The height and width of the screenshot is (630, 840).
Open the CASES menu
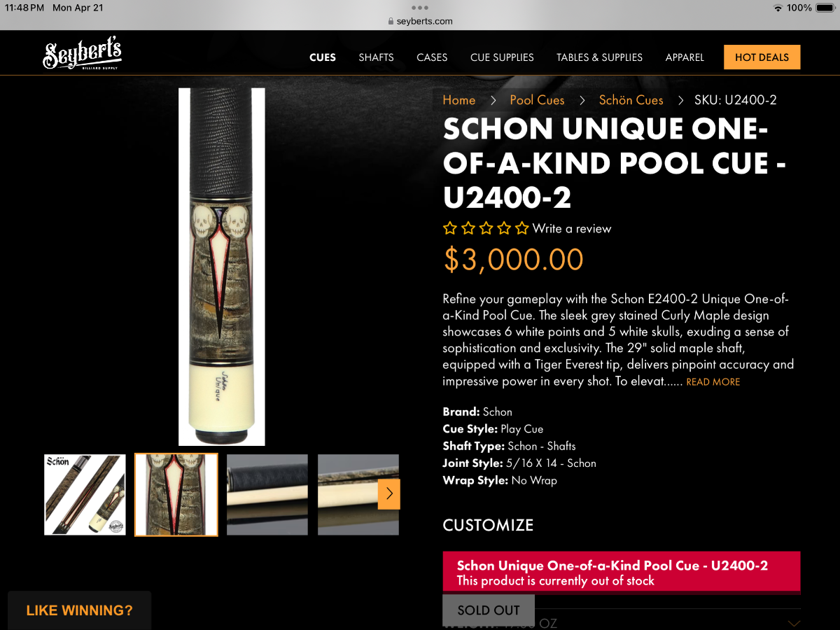click(x=432, y=57)
